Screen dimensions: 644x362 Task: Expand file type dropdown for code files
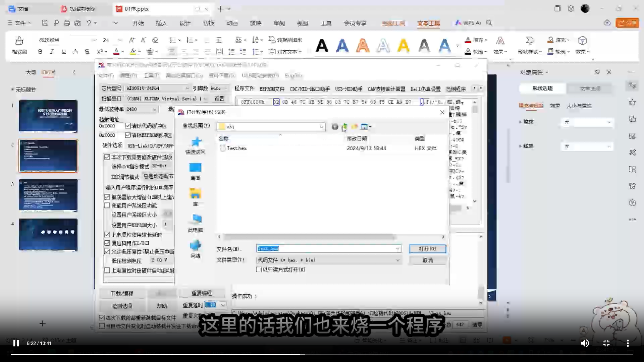(397, 260)
